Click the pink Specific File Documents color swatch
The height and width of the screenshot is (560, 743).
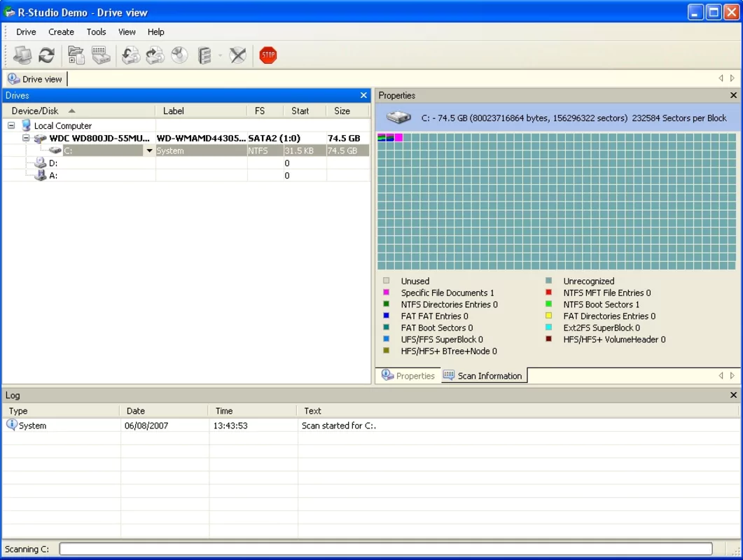click(386, 293)
